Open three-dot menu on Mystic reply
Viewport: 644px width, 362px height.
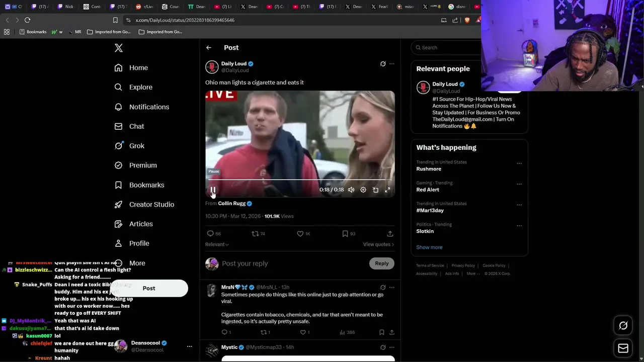(392, 347)
